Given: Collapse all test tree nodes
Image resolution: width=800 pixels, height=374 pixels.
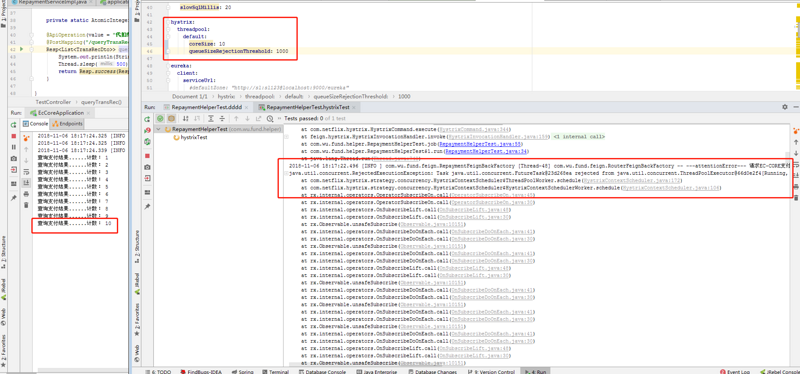Looking at the screenshot, I should 222,118.
